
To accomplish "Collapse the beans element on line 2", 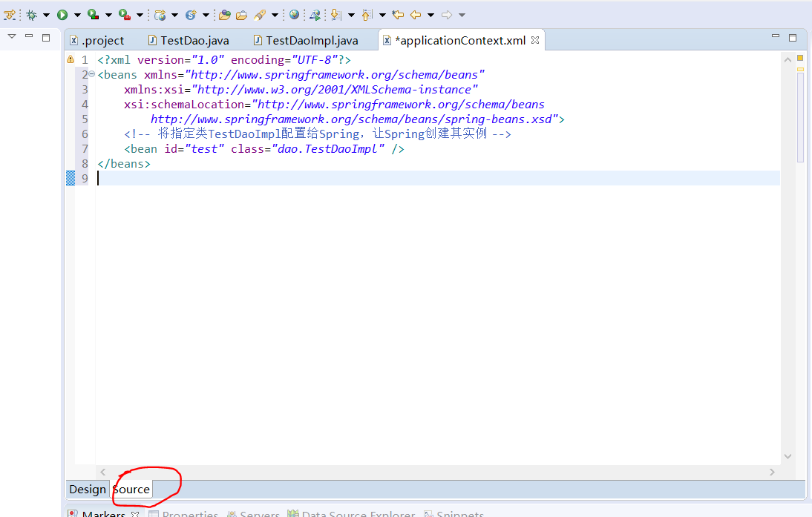I will pyautogui.click(x=92, y=74).
